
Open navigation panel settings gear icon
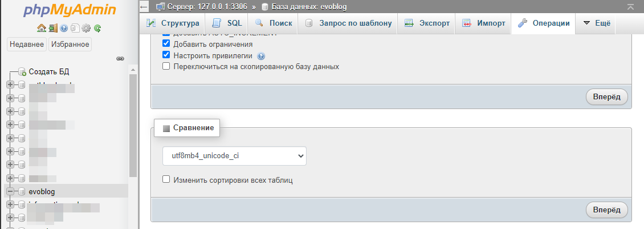(x=86, y=28)
